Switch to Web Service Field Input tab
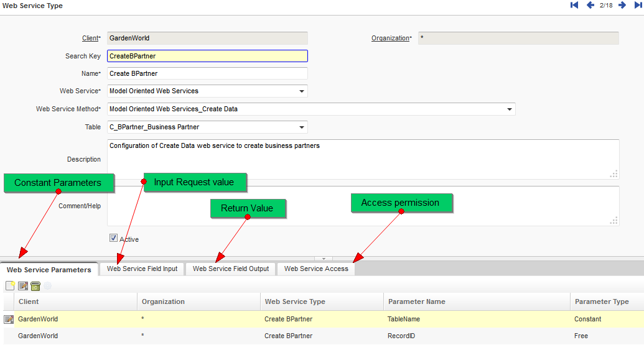This screenshot has width=644, height=345. coord(142,269)
